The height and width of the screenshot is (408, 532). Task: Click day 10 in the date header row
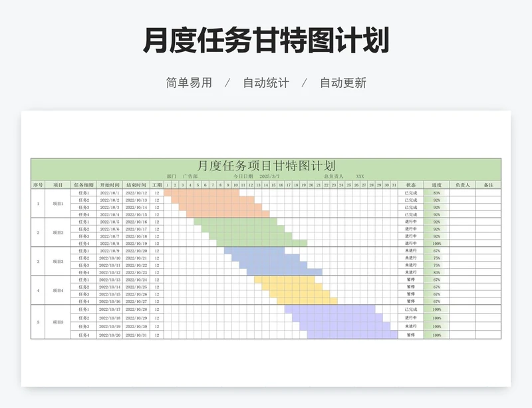tap(235, 185)
